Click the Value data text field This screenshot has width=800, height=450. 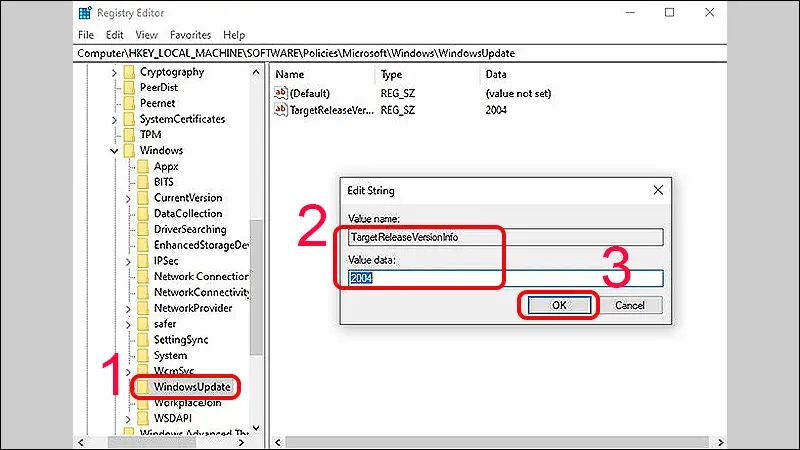point(505,279)
